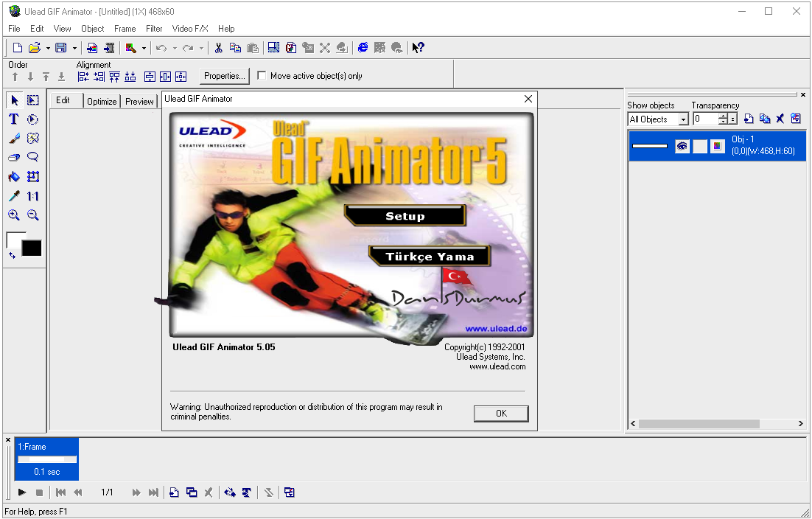This screenshot has width=812, height=519.
Task: Select the 1:Frame thumbnail
Action: [x=47, y=459]
